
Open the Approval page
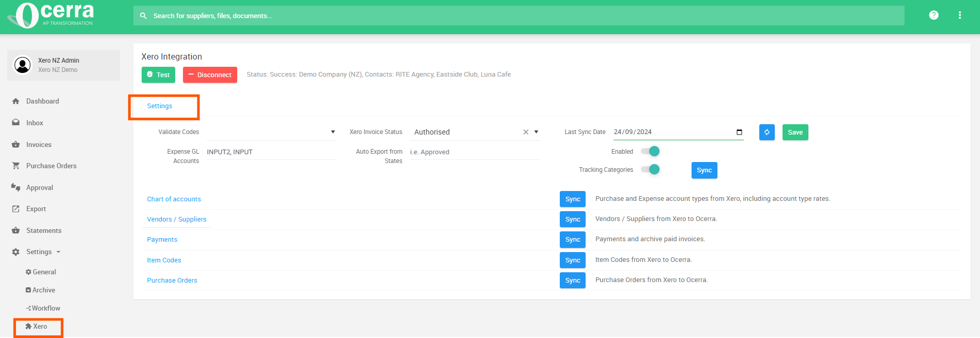click(40, 188)
